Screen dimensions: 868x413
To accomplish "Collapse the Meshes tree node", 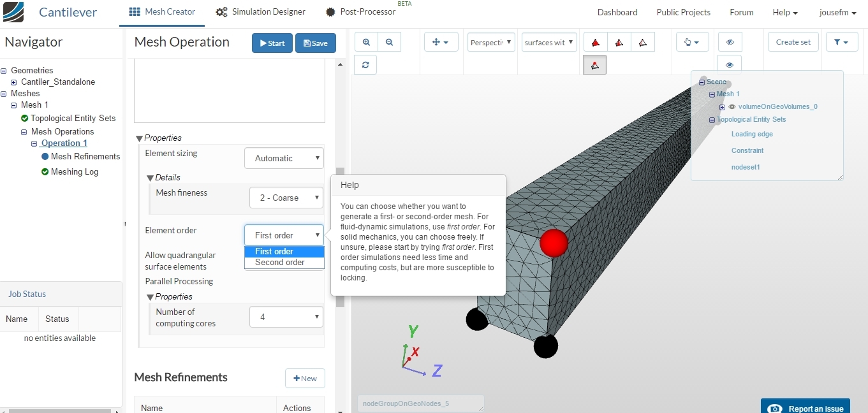I will (x=4, y=94).
